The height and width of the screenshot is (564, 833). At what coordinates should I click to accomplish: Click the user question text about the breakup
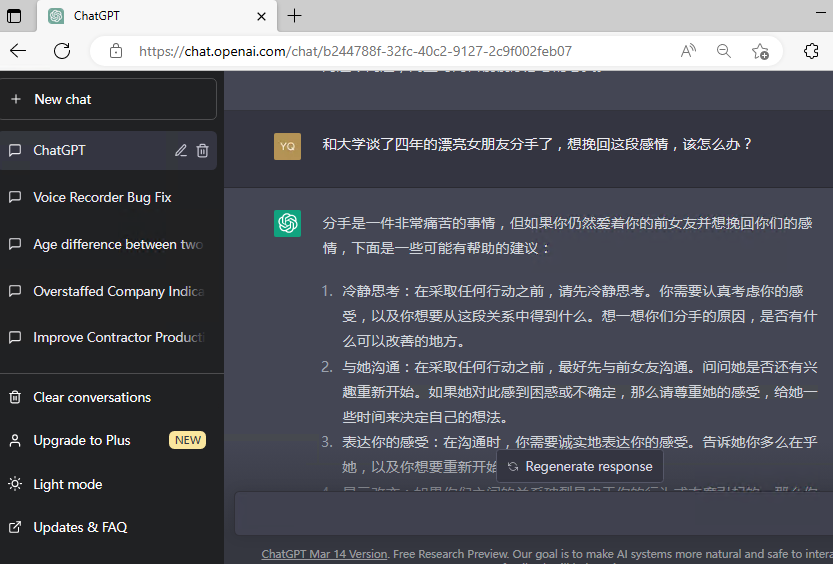click(537, 144)
